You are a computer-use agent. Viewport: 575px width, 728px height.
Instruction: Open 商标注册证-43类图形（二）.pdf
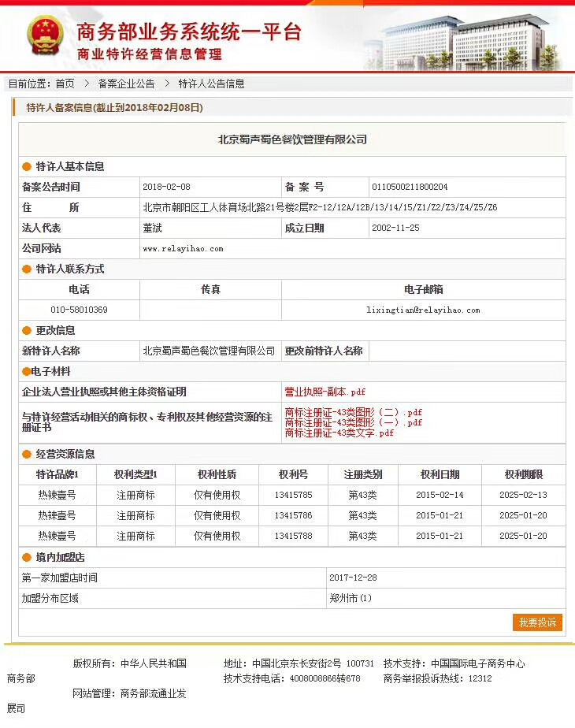(x=353, y=412)
